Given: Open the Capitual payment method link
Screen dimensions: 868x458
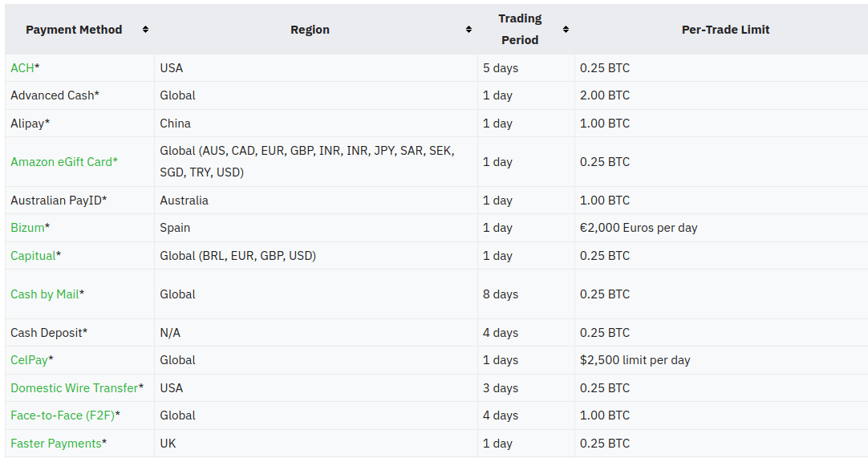Looking at the screenshot, I should [x=33, y=256].
